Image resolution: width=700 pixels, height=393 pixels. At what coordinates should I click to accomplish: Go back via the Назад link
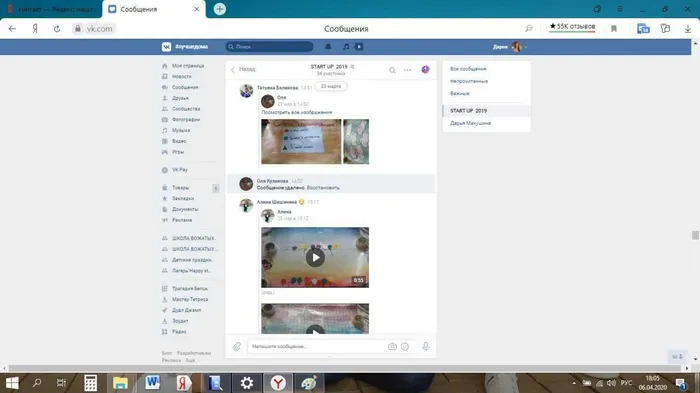point(243,69)
